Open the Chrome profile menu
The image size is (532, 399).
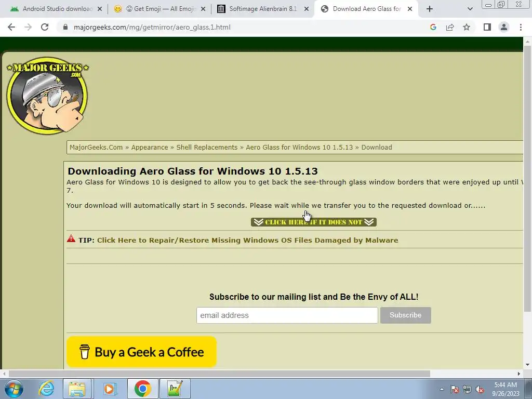(504, 27)
